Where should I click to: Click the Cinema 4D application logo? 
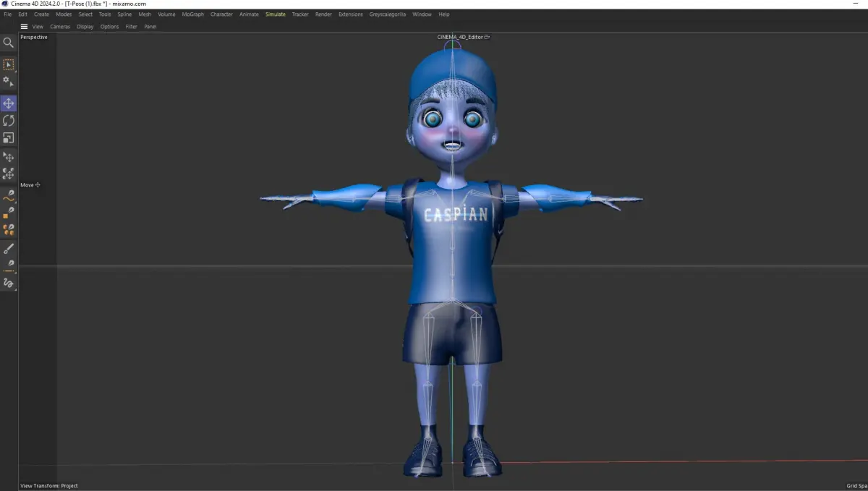(5, 4)
